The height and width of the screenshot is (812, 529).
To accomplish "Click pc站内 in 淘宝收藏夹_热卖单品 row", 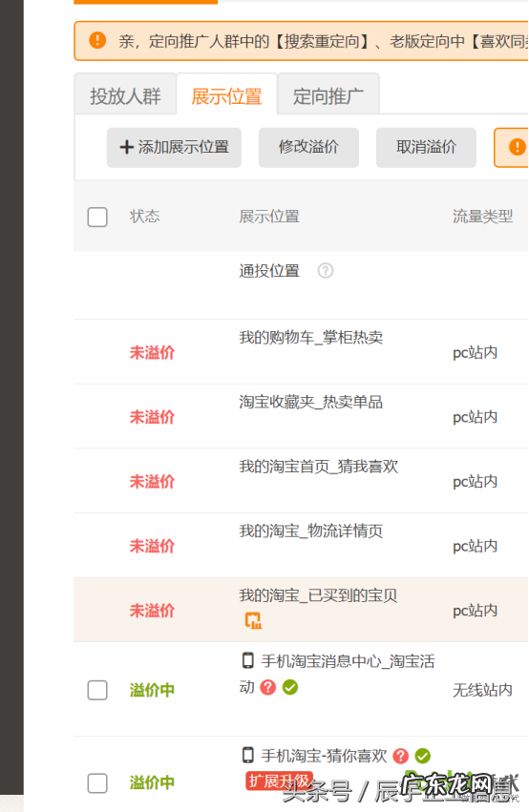I will (476, 417).
